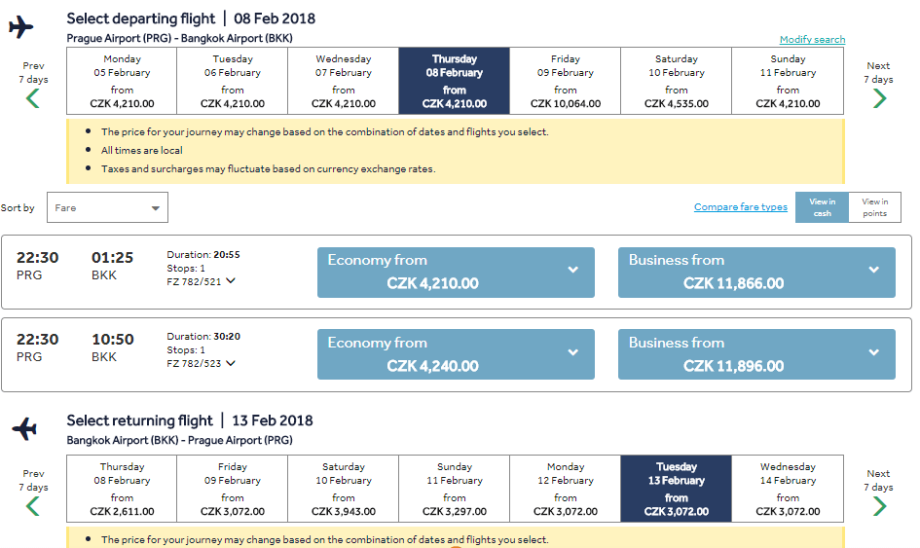Expand Business fare CZK 11,896.00 option
The width and height of the screenshot is (920, 548).
(x=756, y=355)
